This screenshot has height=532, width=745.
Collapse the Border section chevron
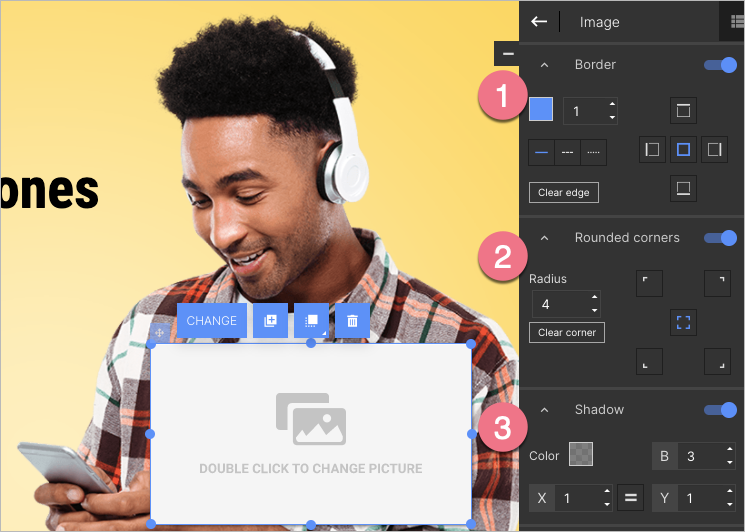click(545, 65)
